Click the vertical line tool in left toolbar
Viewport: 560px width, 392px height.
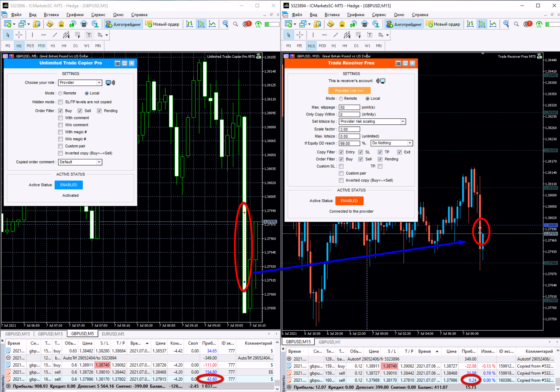(x=32, y=35)
